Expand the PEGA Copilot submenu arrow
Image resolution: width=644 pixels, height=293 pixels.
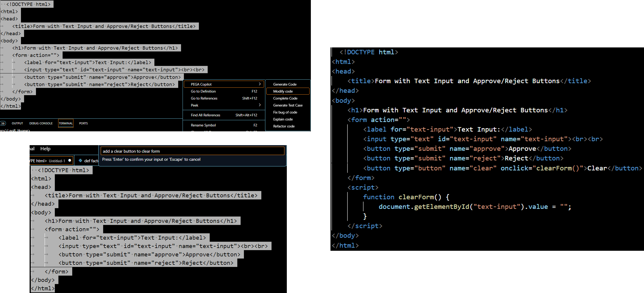[x=260, y=84]
